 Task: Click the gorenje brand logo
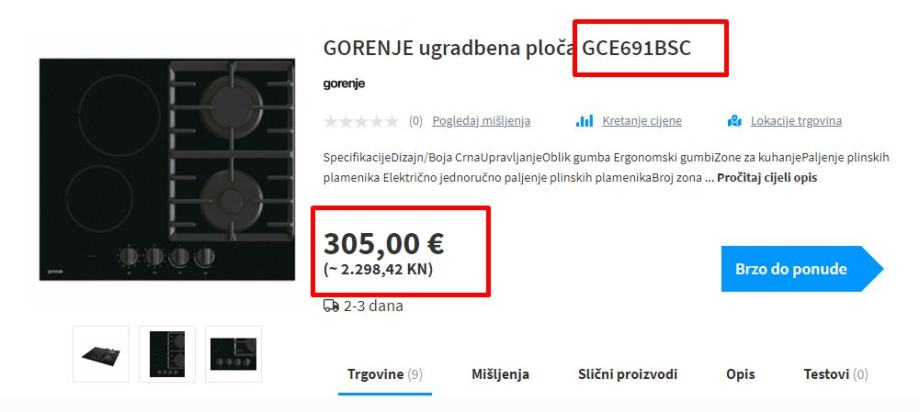[x=344, y=84]
